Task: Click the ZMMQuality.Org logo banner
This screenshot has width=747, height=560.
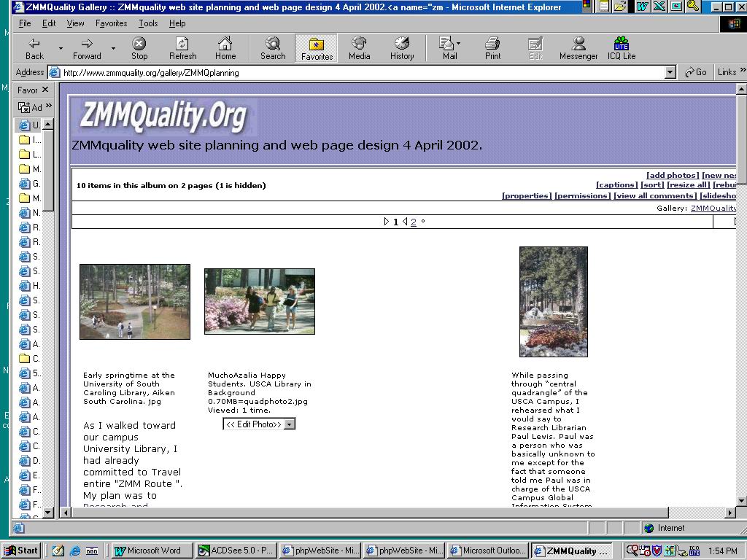Action: (164, 117)
